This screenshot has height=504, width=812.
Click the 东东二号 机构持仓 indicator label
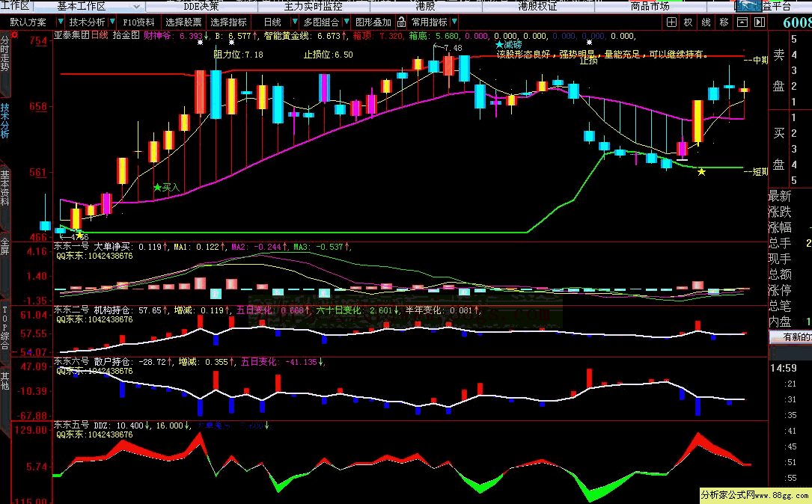[92, 310]
